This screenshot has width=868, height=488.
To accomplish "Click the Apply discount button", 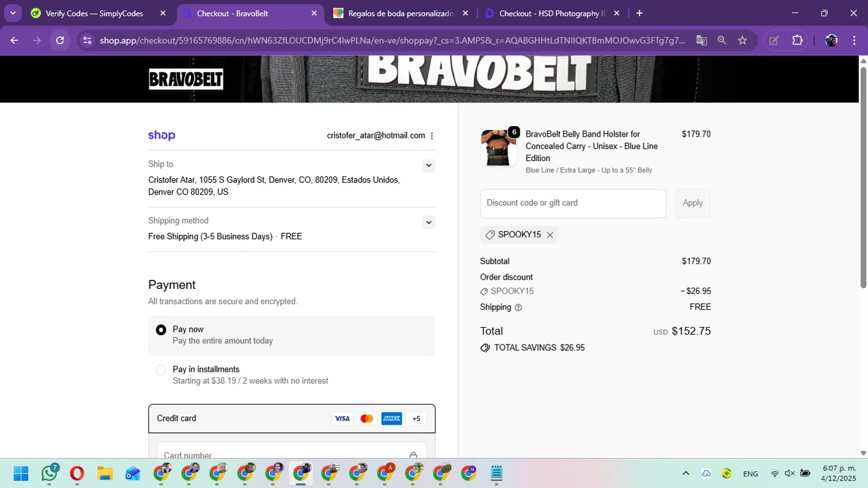I will [693, 203].
